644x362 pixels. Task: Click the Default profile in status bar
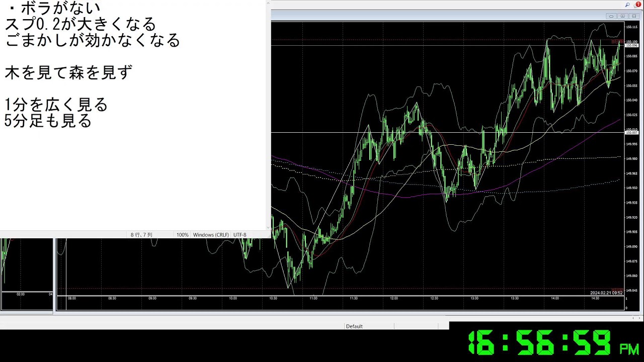tap(354, 326)
